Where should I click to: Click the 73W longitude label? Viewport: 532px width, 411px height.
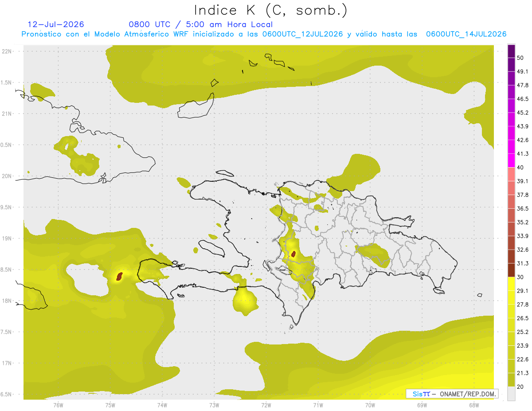(214, 405)
